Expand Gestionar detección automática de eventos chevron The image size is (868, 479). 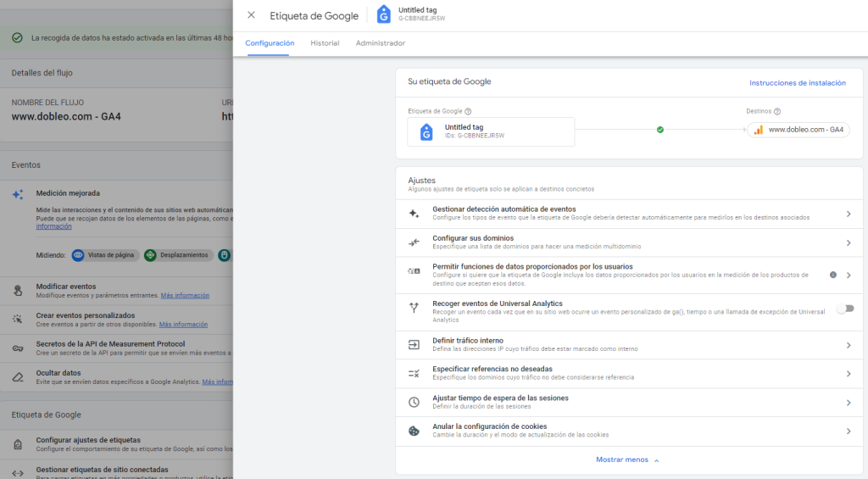[x=848, y=214]
